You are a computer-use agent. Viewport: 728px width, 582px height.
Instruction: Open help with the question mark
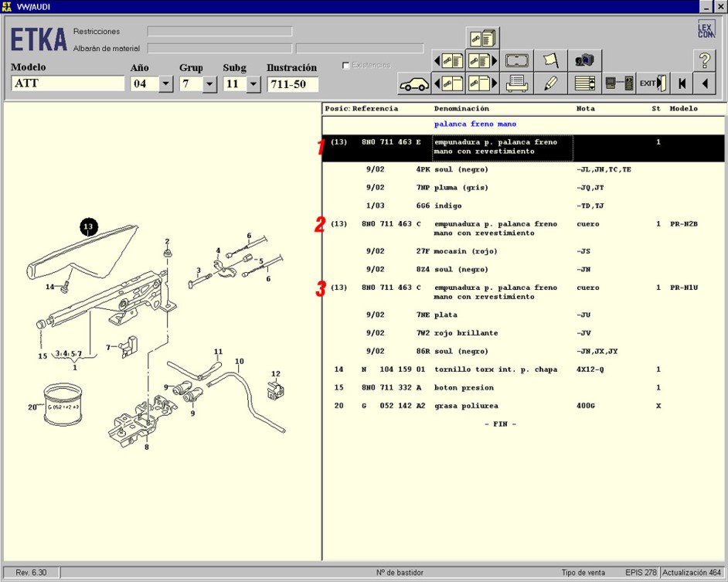pos(704,60)
